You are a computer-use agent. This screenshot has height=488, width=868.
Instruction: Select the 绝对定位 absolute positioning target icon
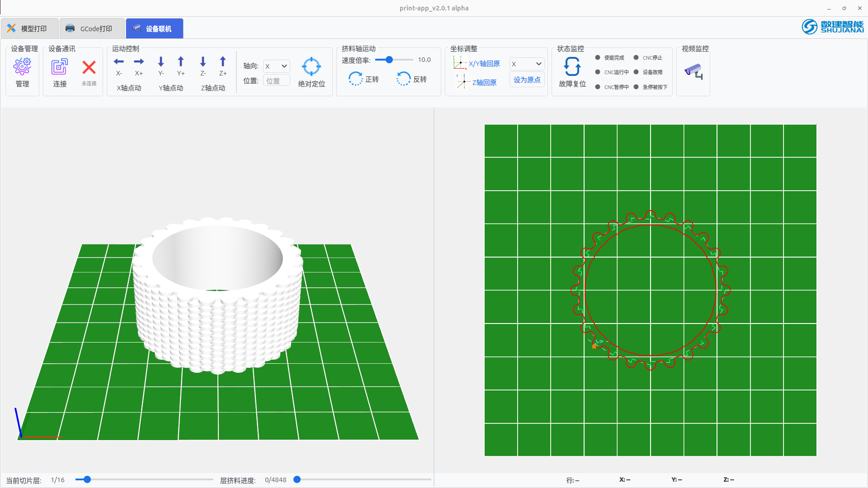[311, 66]
